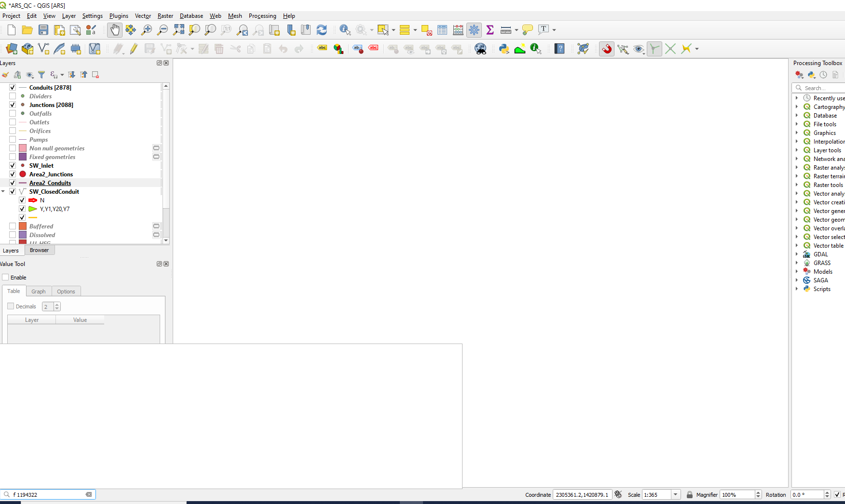The width and height of the screenshot is (845, 504).
Task: Open the Scale dropdown
Action: pyautogui.click(x=675, y=494)
